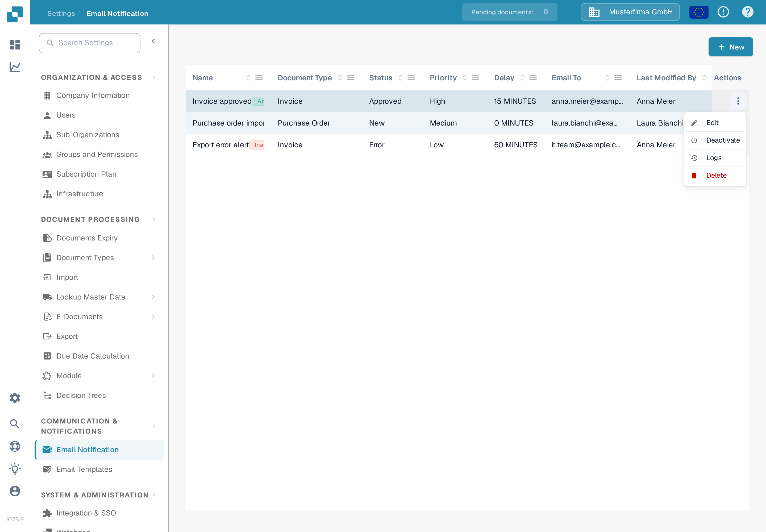Choose Edit in the actions menu
766x532 pixels.
coord(715,123)
